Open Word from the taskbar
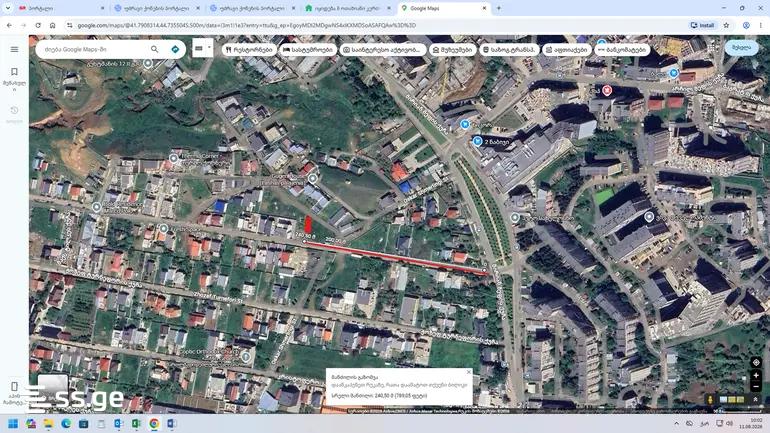The width and height of the screenshot is (770, 433). (x=171, y=423)
